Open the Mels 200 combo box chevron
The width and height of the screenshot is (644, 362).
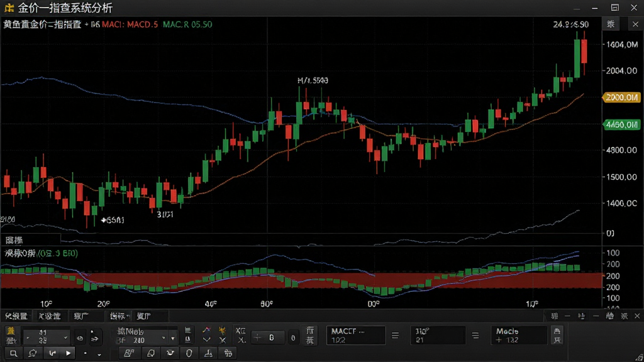tap(164, 338)
